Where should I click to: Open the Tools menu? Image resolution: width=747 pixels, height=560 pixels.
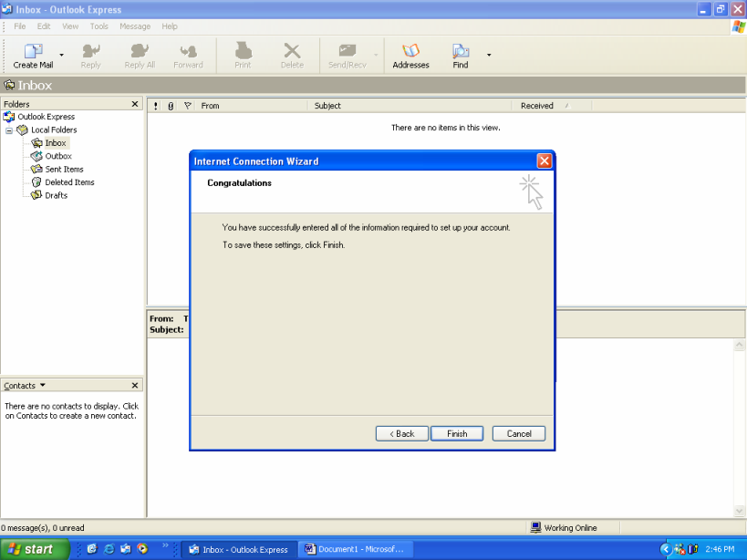(99, 26)
